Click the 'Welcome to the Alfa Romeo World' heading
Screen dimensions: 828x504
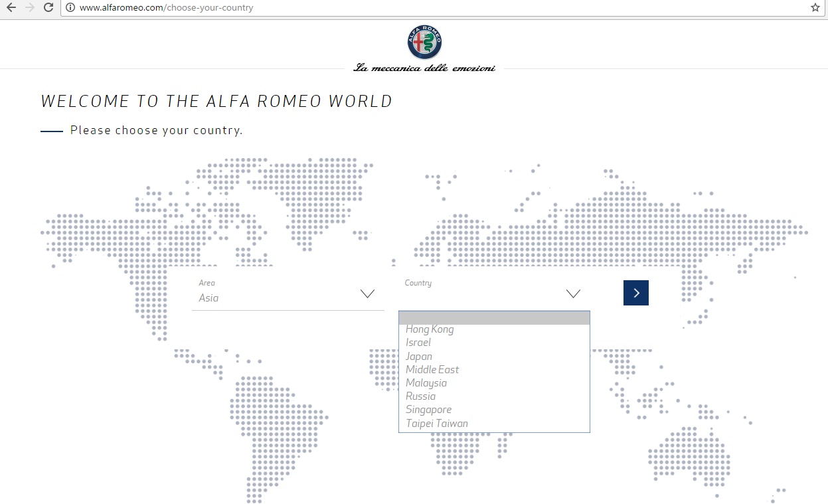pyautogui.click(x=216, y=101)
